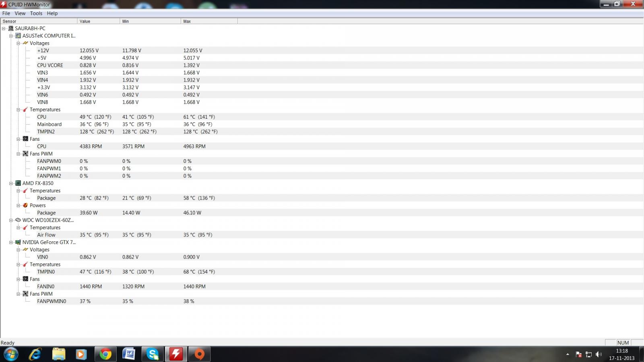The image size is (644, 362).
Task: Collapse the NVIDIA GeForce GTX tree node
Action: click(11, 242)
